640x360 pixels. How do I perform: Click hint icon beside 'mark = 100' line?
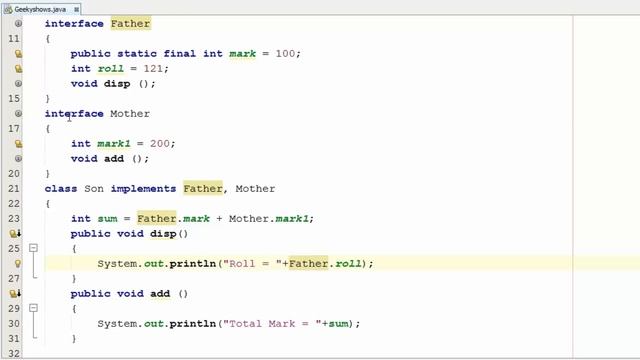(x=18, y=53)
